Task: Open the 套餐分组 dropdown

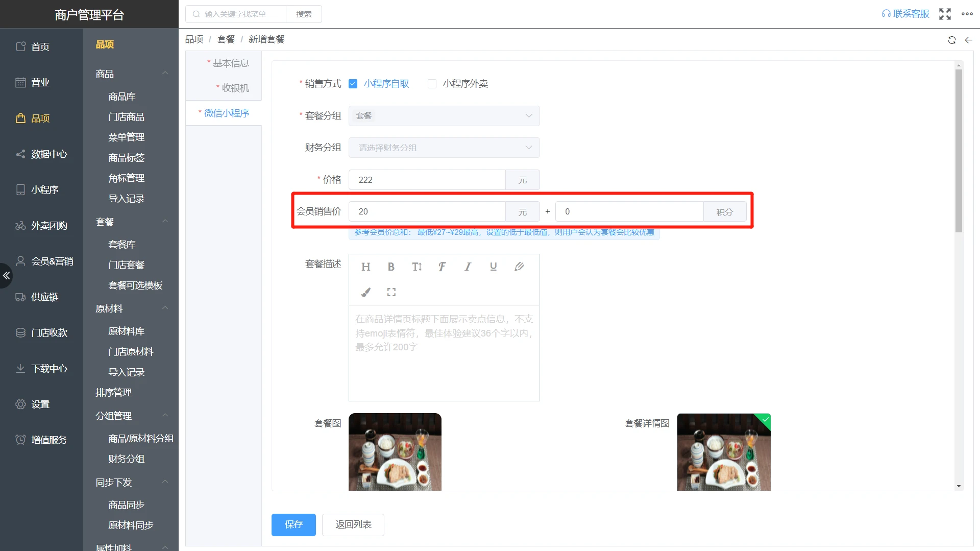Action: click(x=443, y=116)
